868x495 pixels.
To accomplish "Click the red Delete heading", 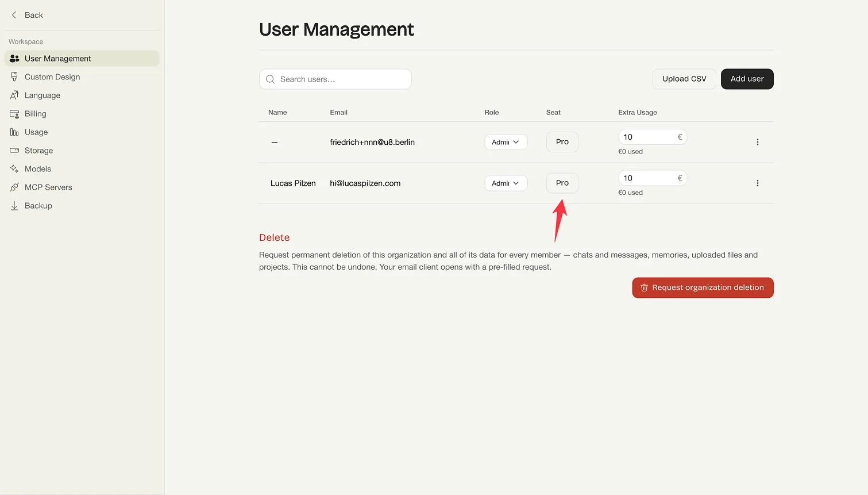I will pos(275,237).
